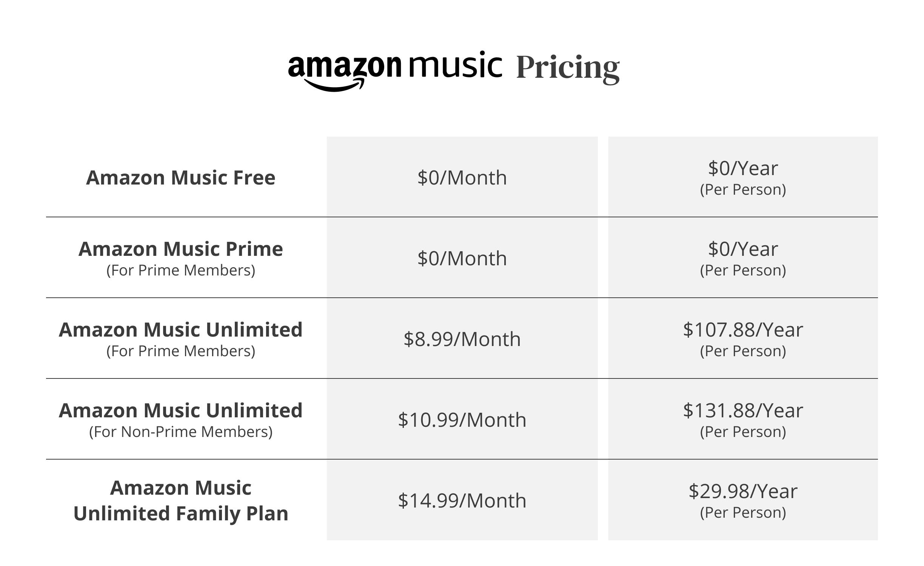Click the $107.88/Year price
The height and width of the screenshot is (566, 924).
pyautogui.click(x=742, y=330)
